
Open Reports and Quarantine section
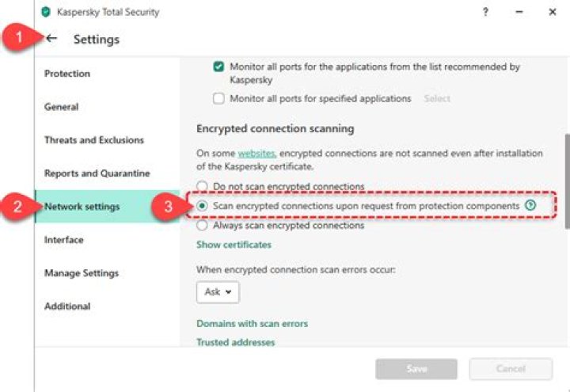click(x=97, y=173)
